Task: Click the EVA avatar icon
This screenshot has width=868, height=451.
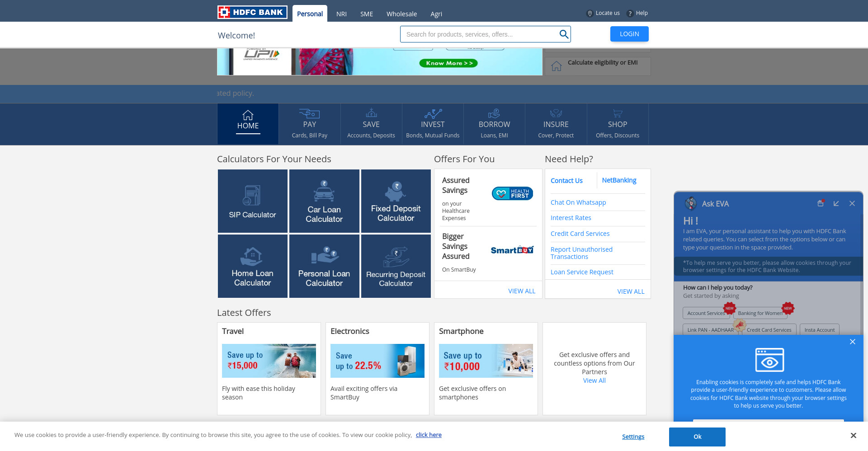Action: point(690,203)
